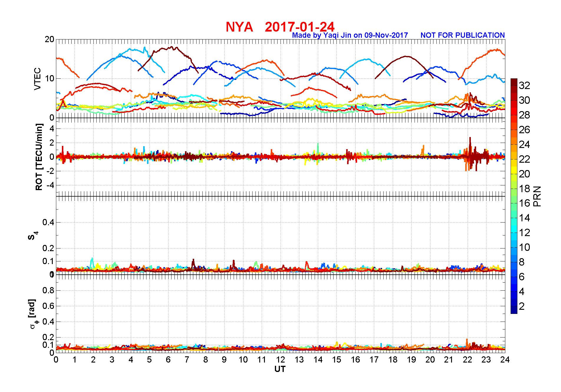
Task: Click colorbar tick label "30"
Action: pyautogui.click(x=524, y=100)
